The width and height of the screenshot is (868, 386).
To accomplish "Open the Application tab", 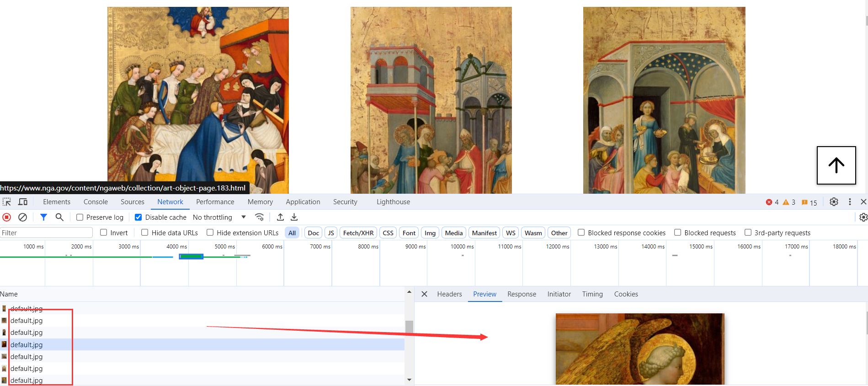I will click(303, 202).
